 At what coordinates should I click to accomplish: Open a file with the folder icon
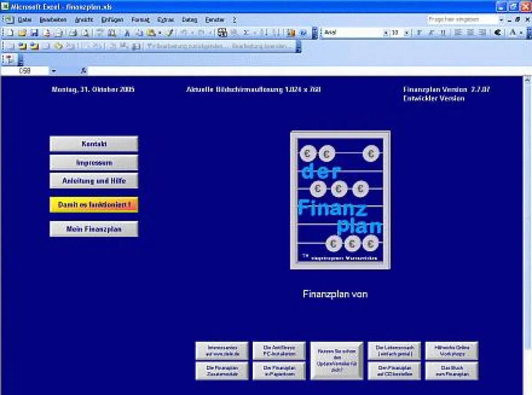point(22,33)
